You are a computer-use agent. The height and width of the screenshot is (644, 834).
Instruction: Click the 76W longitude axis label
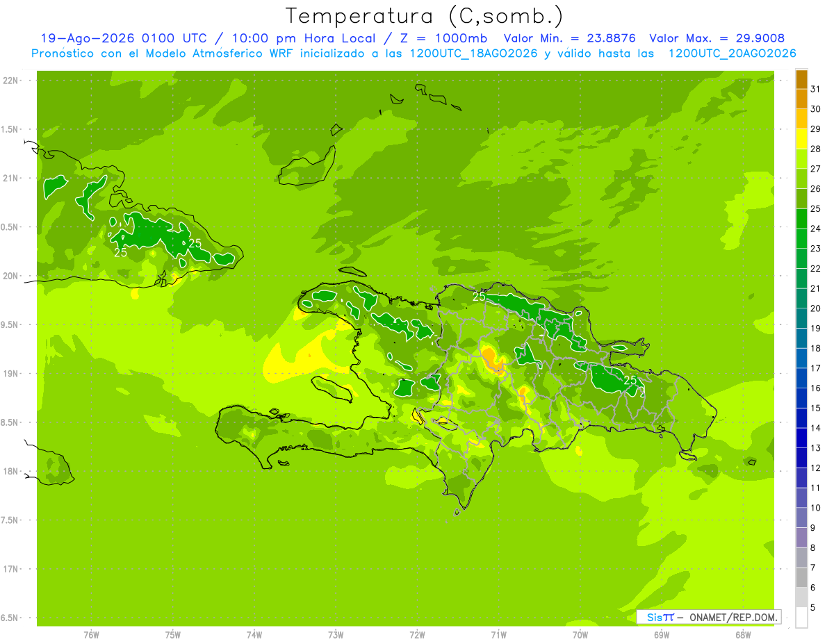pos(91,635)
